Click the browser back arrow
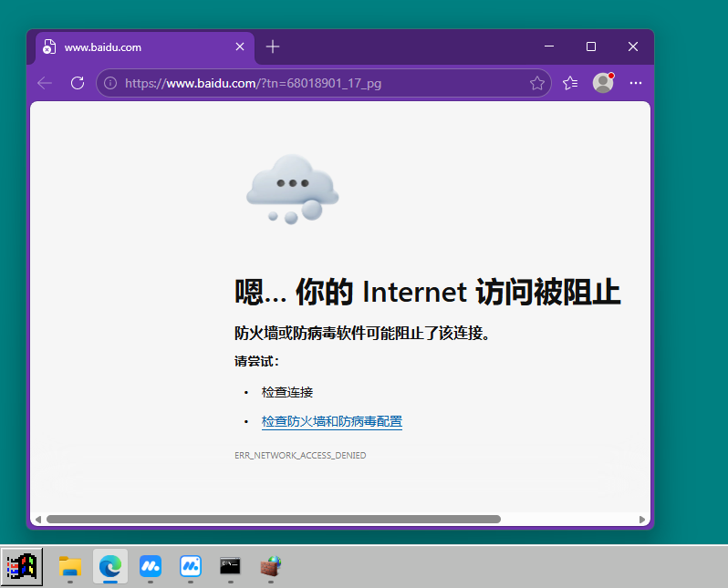728x588 pixels. click(45, 83)
